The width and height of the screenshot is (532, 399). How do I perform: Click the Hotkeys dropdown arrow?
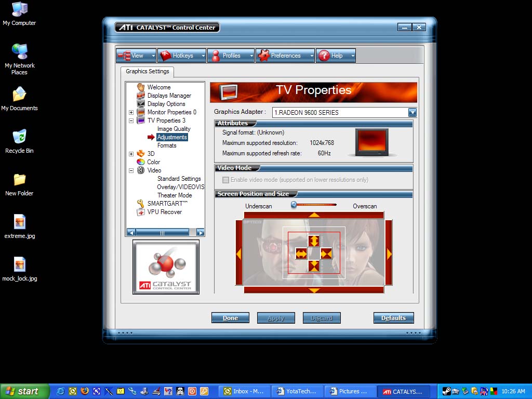(203, 56)
